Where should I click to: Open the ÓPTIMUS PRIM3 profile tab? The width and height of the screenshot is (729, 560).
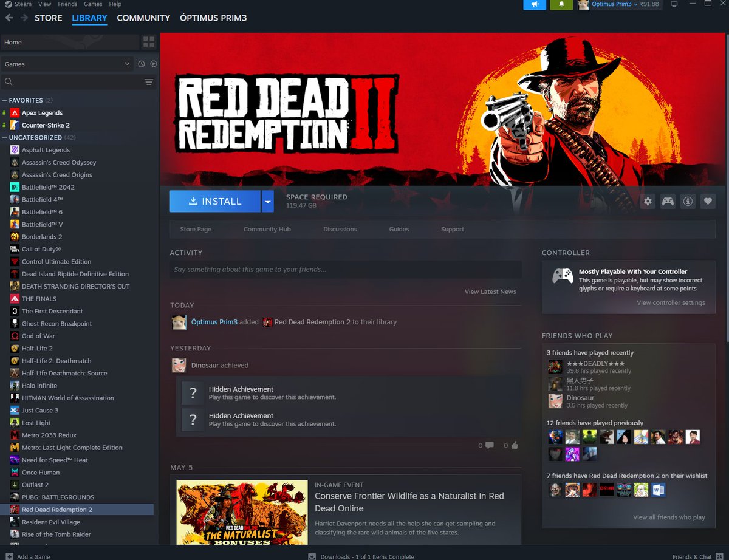point(213,18)
